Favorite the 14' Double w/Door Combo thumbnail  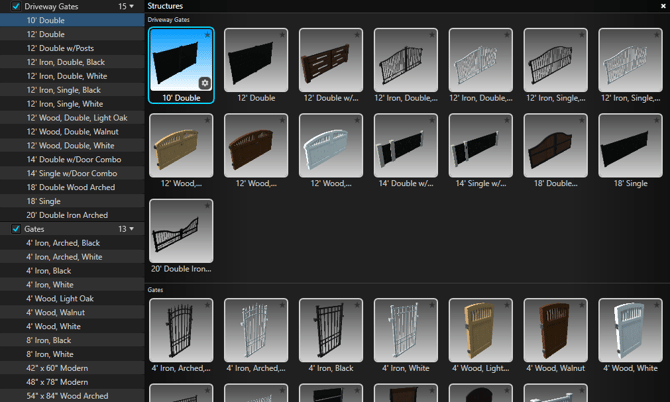tap(432, 121)
